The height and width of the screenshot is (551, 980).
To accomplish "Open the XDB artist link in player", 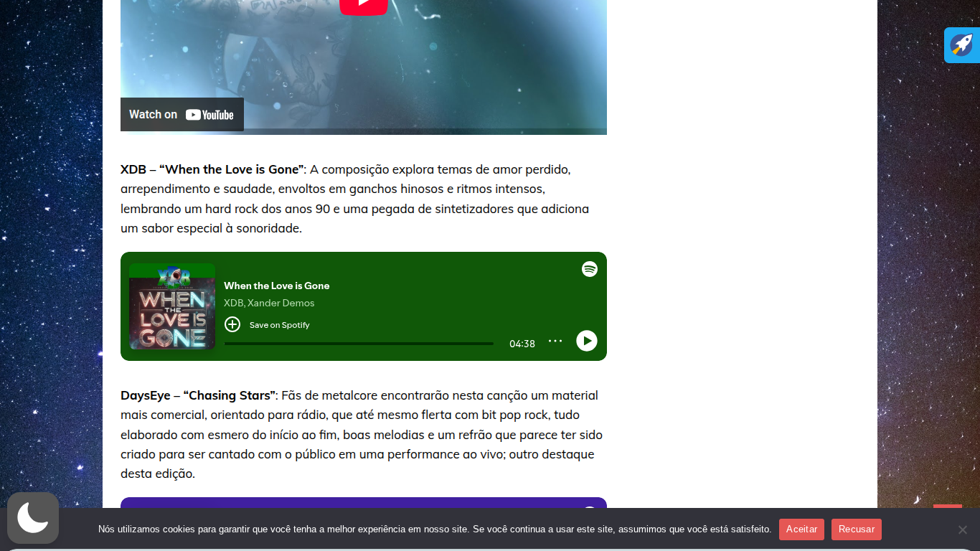I will click(x=233, y=303).
